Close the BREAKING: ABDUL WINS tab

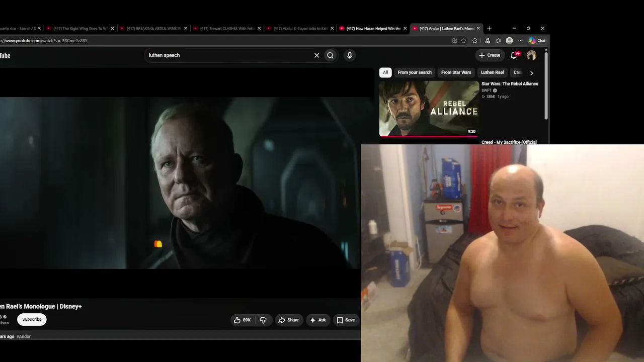click(186, 29)
